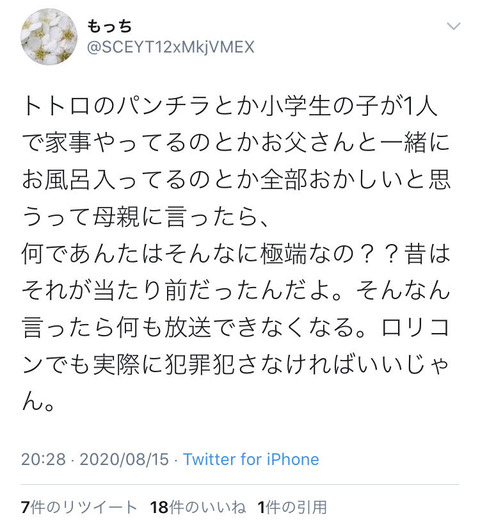Open the @SCEYT12xMkjVMEX handle link
The width and height of the screenshot is (480, 522).
point(171,47)
